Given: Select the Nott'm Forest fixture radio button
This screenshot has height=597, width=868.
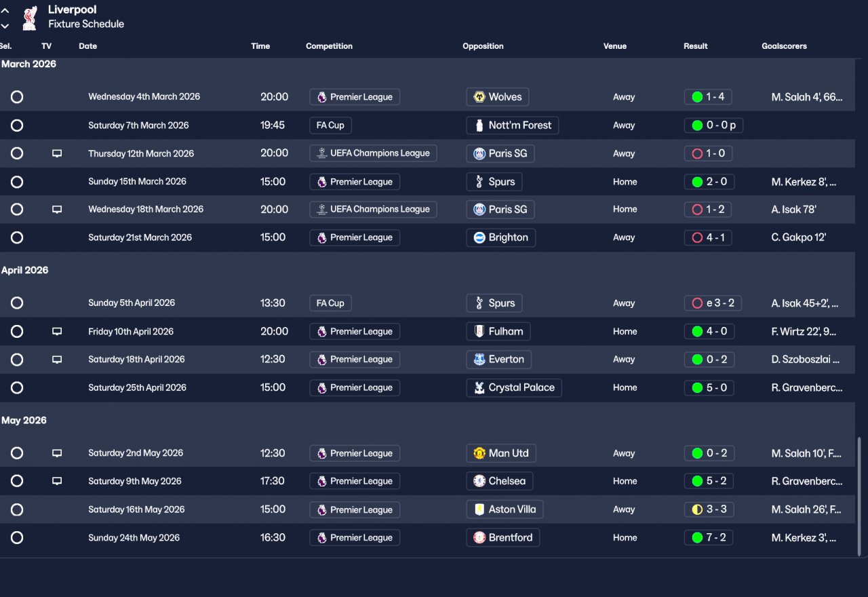Looking at the screenshot, I should coord(17,126).
